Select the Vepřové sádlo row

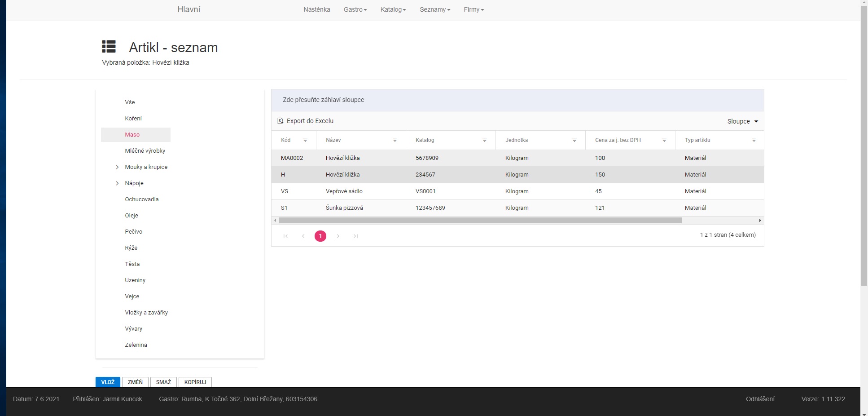(x=517, y=191)
